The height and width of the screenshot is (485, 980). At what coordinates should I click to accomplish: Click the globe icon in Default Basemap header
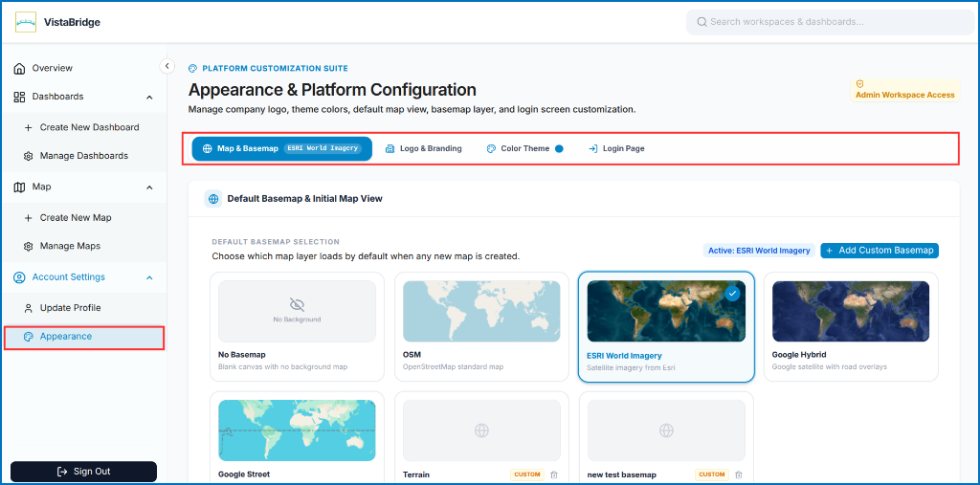pyautogui.click(x=213, y=199)
